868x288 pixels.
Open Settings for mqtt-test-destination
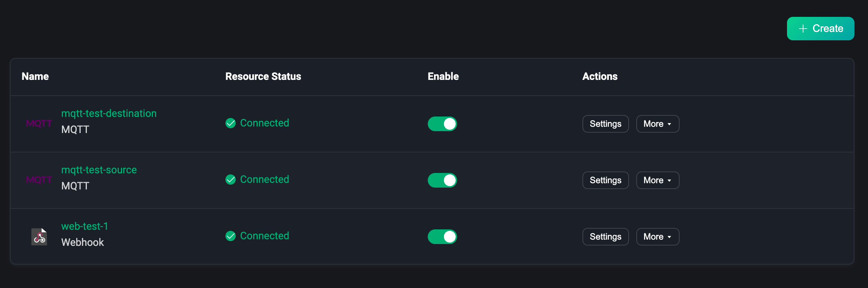pyautogui.click(x=605, y=124)
